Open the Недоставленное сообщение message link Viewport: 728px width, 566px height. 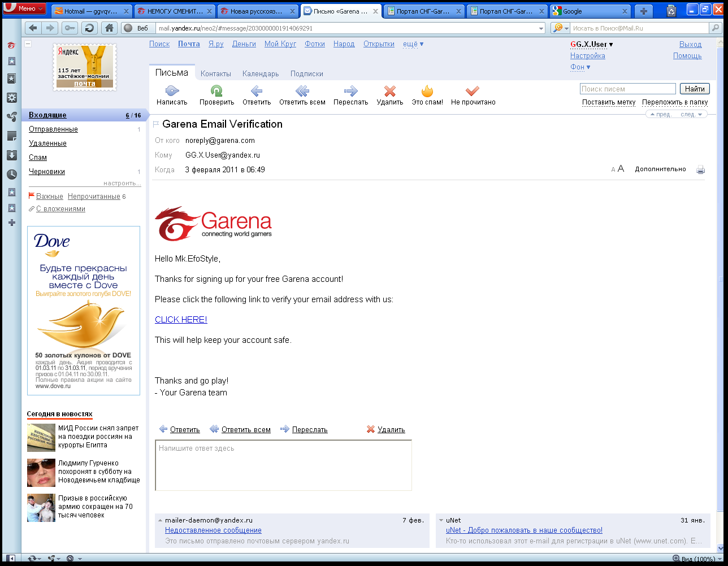[x=213, y=530]
